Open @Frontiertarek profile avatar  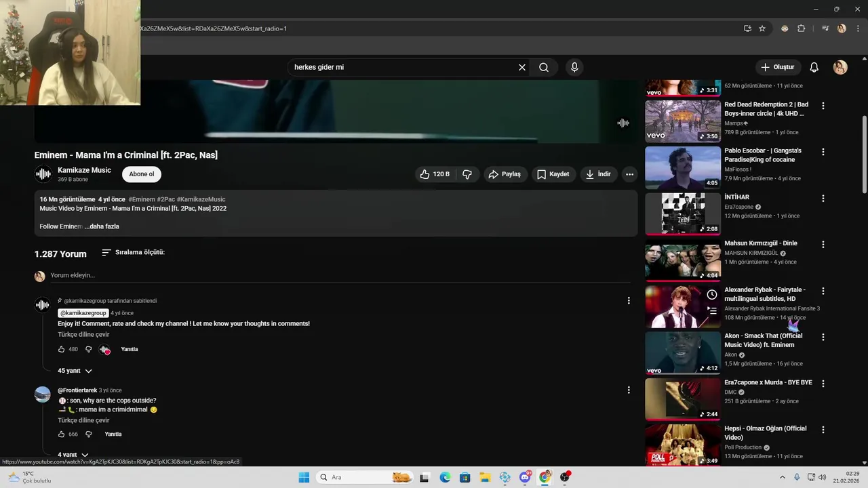(43, 394)
